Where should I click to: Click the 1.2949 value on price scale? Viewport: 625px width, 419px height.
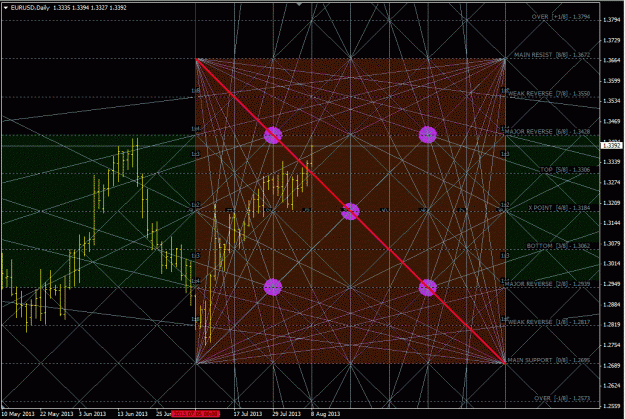click(612, 284)
